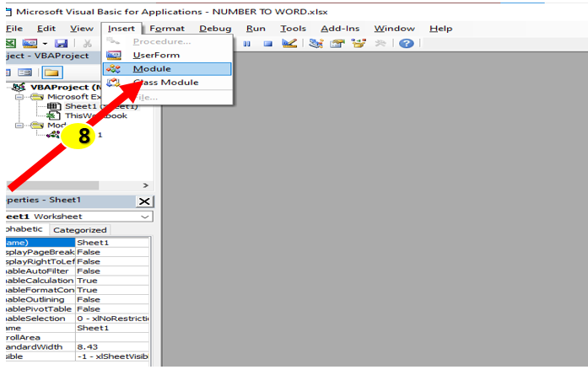Click the Save floppy disk icon

(x=61, y=44)
